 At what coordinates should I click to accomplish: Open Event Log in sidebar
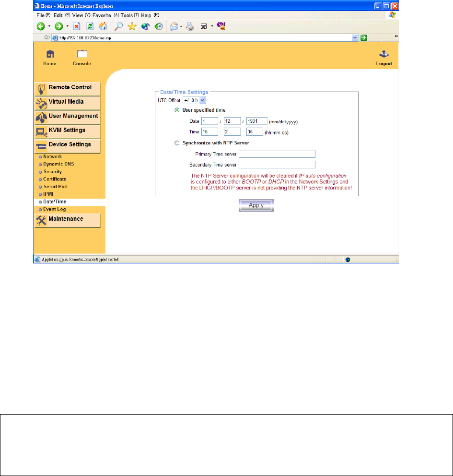(x=54, y=209)
